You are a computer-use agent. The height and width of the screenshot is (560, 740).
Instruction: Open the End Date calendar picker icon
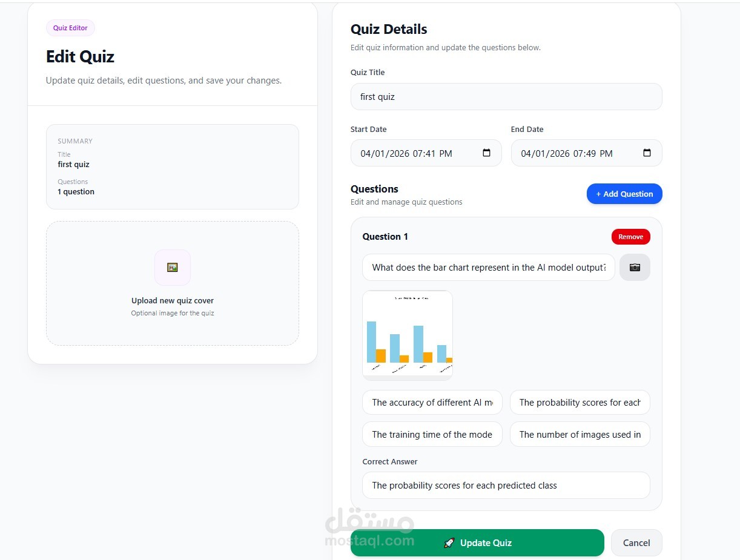click(647, 153)
